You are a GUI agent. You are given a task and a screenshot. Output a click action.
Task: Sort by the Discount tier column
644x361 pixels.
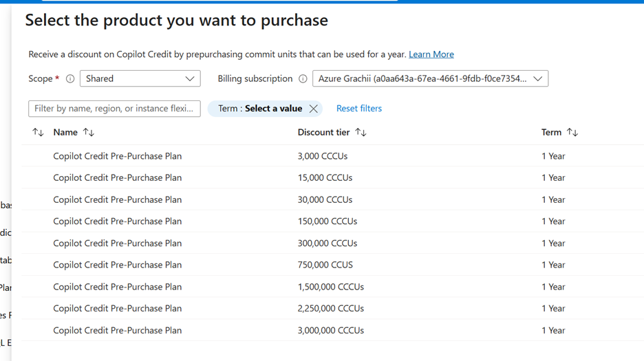pos(361,132)
